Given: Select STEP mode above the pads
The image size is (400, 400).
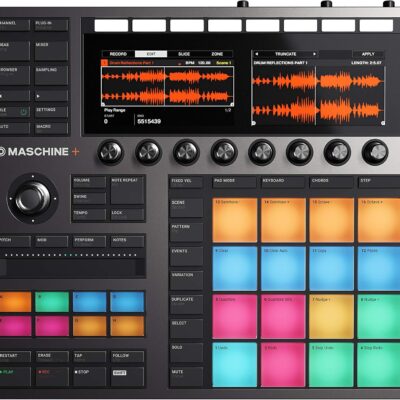Looking at the screenshot, I should click(x=379, y=183).
